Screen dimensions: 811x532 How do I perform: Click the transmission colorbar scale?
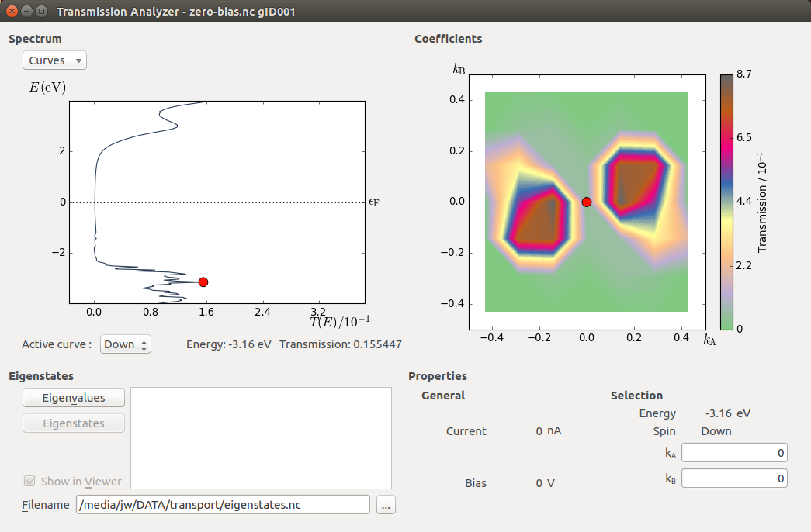point(726,202)
